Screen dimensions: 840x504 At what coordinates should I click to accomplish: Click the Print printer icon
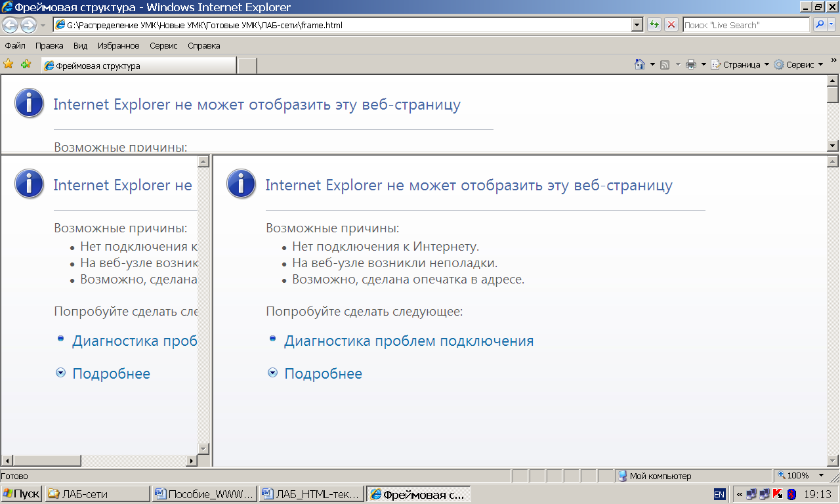[x=691, y=64]
